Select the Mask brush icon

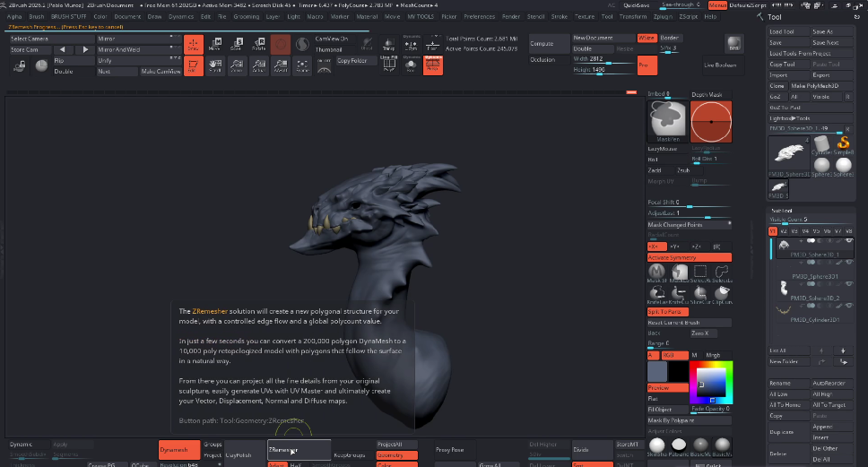click(656, 272)
